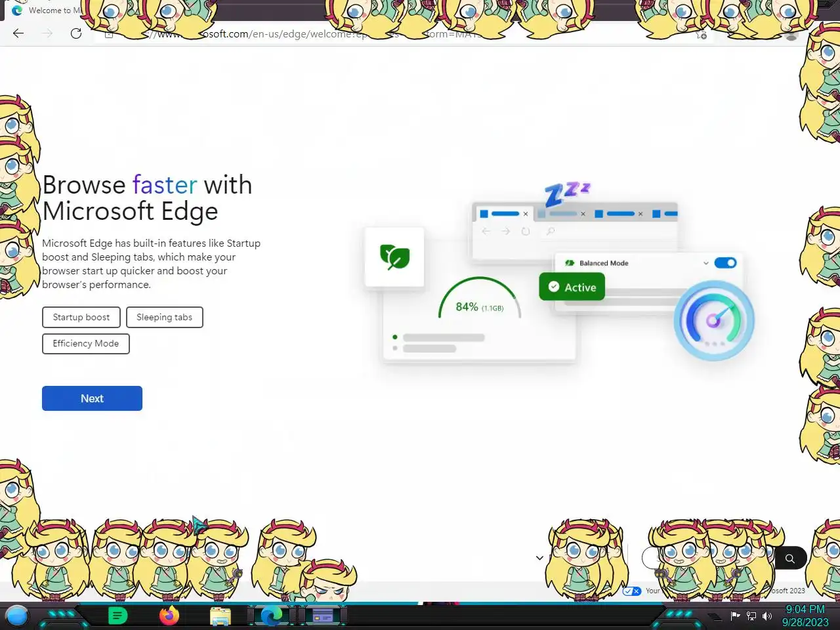Open the volume speaker icon in tray
The height and width of the screenshot is (630, 840).
coord(766,616)
